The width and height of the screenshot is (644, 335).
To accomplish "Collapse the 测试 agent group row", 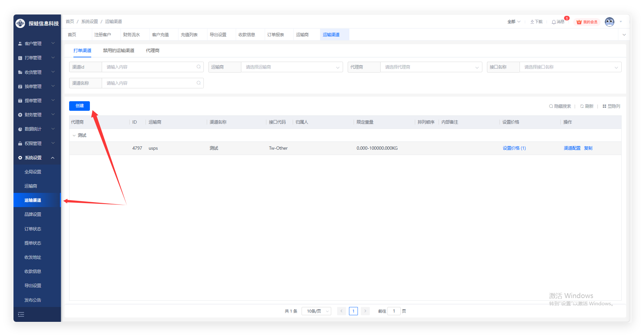I will coord(74,136).
